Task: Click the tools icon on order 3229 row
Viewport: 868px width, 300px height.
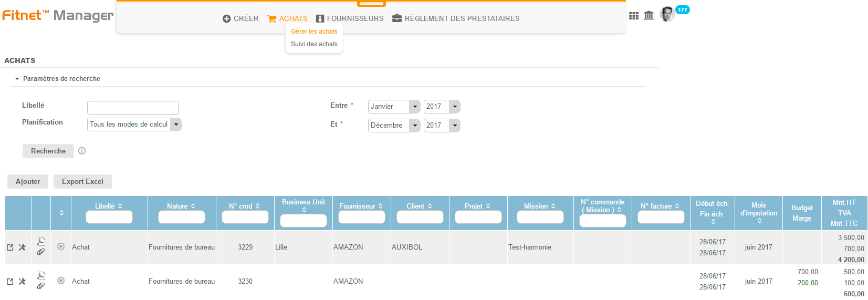Action: (x=22, y=247)
